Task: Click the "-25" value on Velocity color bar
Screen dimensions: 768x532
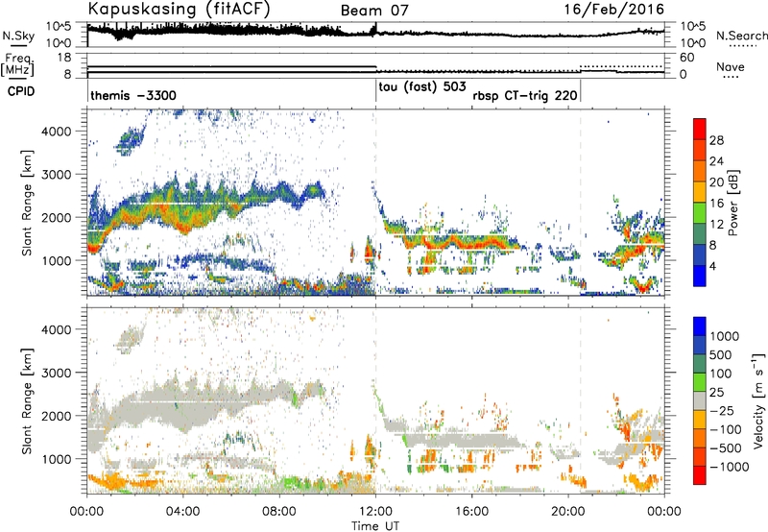Action: 721,410
